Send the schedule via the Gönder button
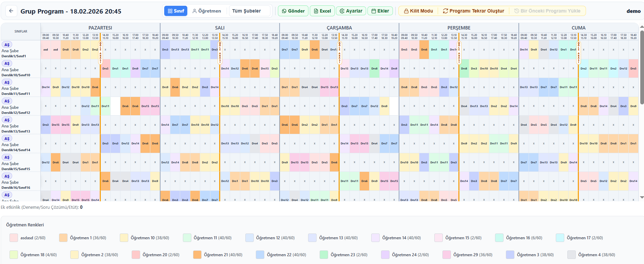The width and height of the screenshot is (644, 264). click(293, 11)
